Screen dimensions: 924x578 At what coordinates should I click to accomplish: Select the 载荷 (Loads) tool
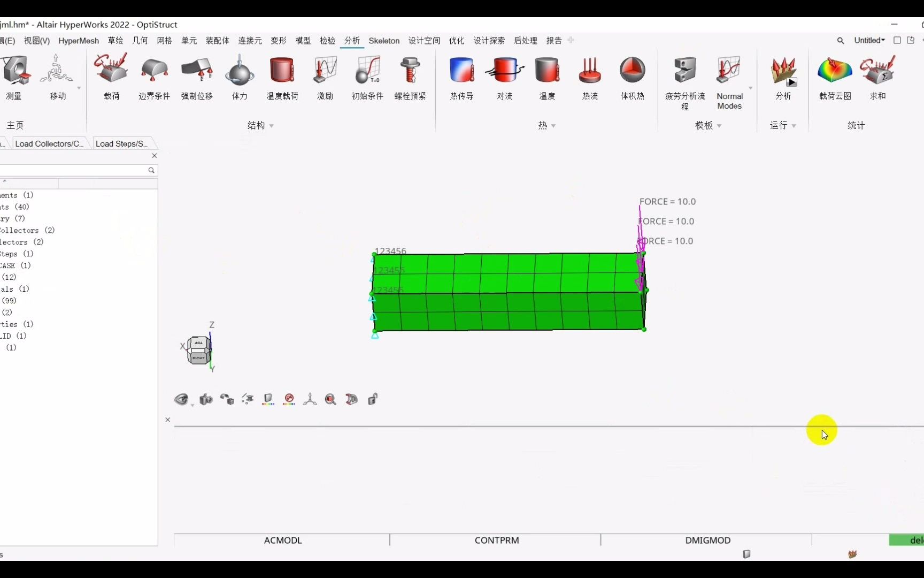tap(111, 75)
